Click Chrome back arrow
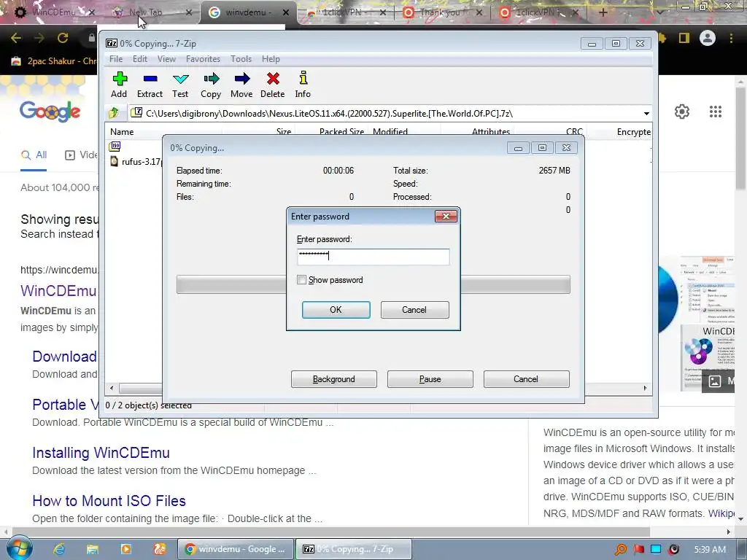The image size is (747, 560). tap(16, 38)
